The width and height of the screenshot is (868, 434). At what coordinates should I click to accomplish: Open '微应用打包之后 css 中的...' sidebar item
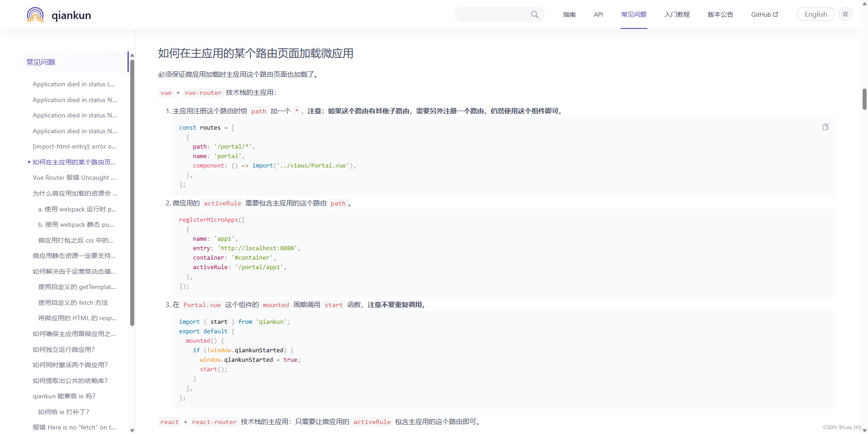76,240
